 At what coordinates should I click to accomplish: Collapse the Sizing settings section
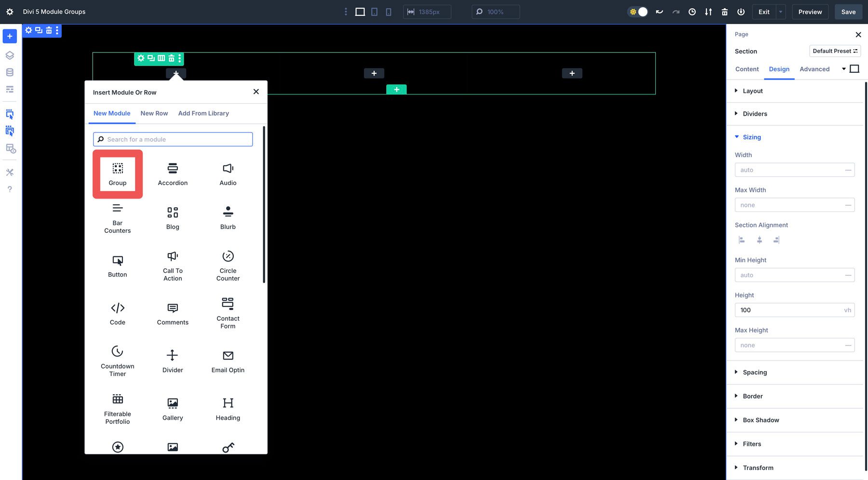[x=751, y=137]
